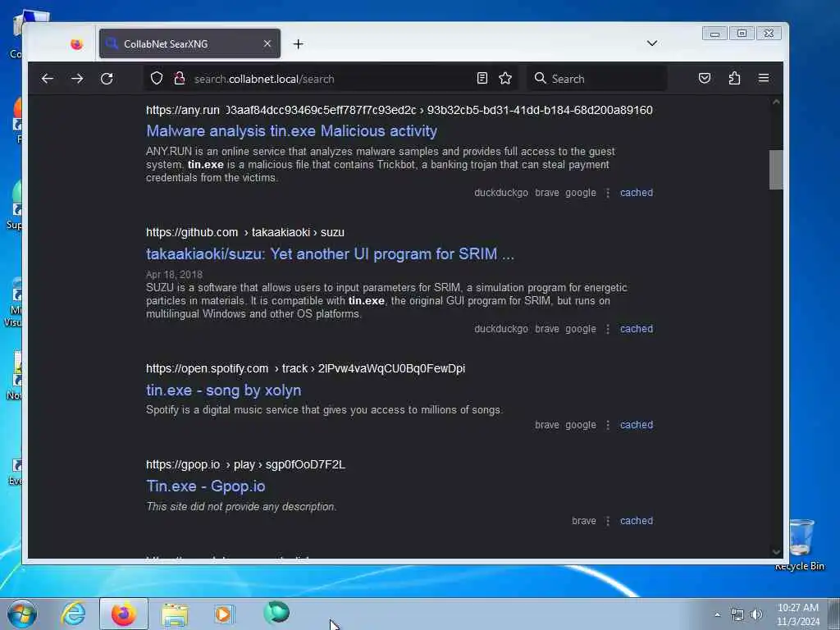Click the https://any.run result URL
Screen dimensions: 840x630
pyautogui.click(x=399, y=110)
